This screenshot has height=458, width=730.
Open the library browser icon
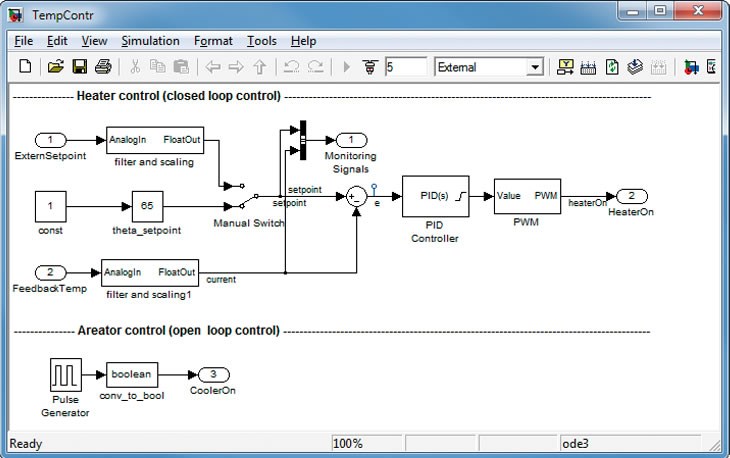(x=691, y=67)
